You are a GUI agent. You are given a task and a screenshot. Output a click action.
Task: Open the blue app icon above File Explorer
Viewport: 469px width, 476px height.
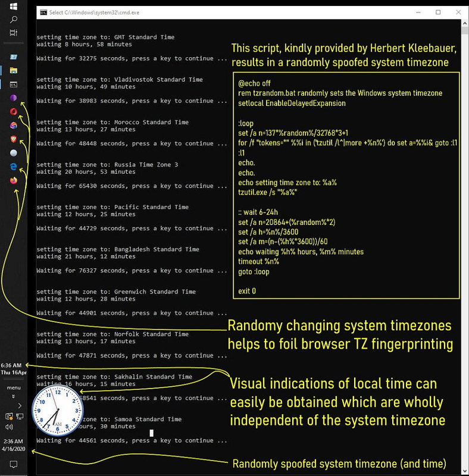[13, 57]
